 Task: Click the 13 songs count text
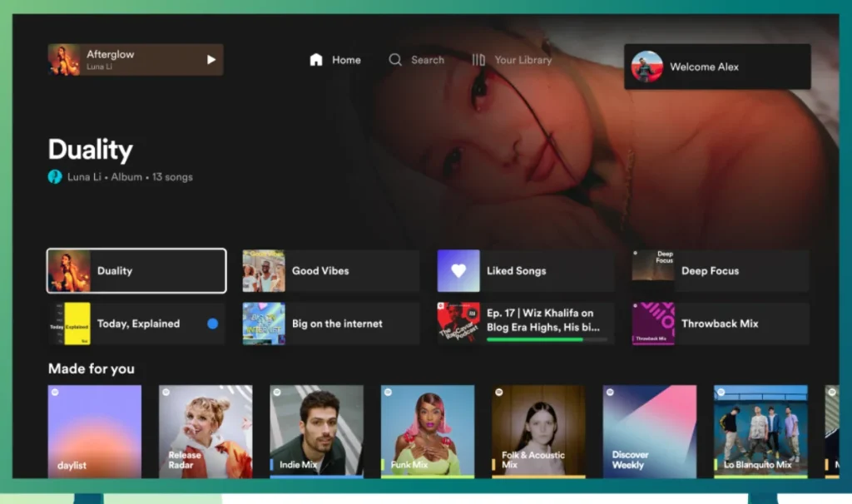coord(172,177)
